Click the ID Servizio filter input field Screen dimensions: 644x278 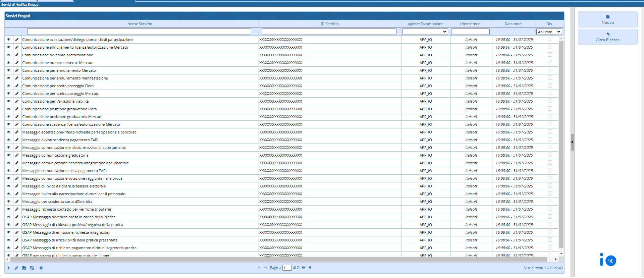(x=329, y=32)
